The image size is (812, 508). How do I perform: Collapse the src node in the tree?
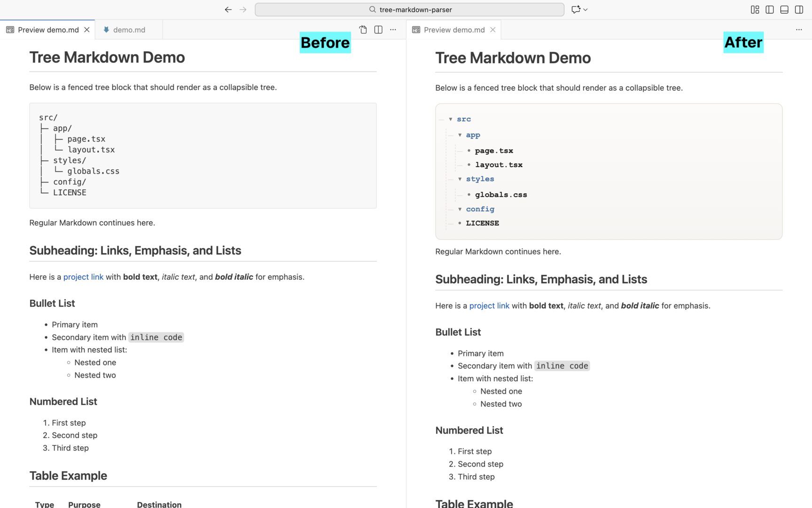tap(451, 119)
